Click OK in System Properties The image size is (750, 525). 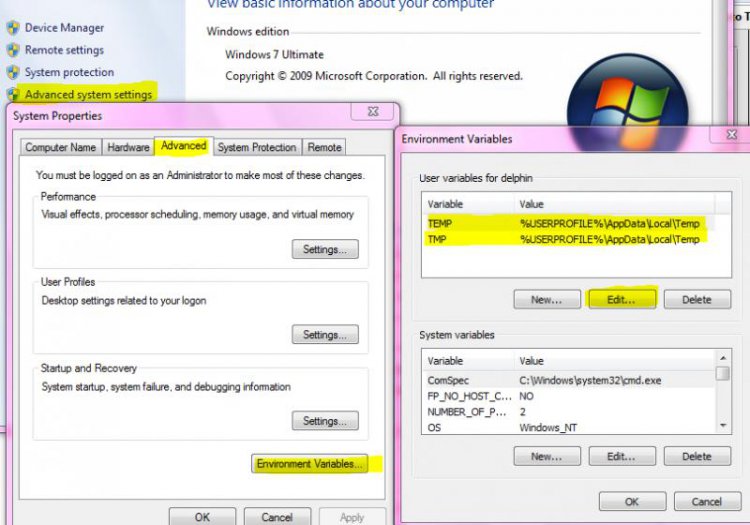pos(202,517)
